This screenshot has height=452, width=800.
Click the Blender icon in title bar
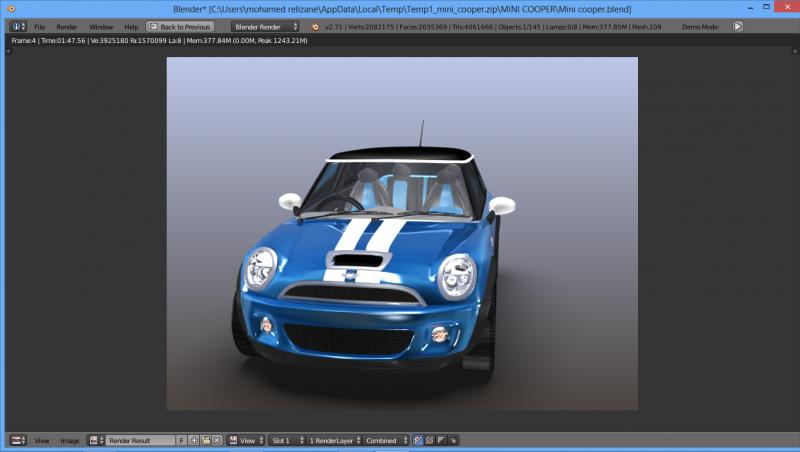click(x=11, y=9)
